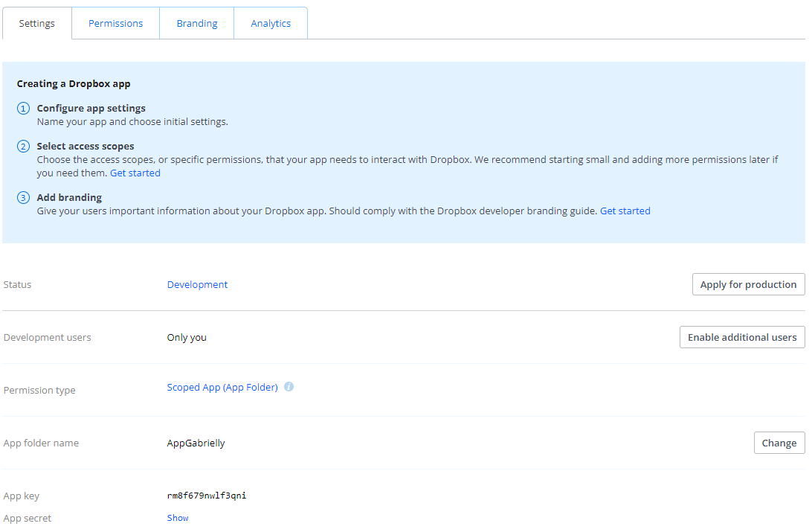Screen dimensions: 812x532
Task: Click the step 1 circle icon
Action: click(x=24, y=109)
